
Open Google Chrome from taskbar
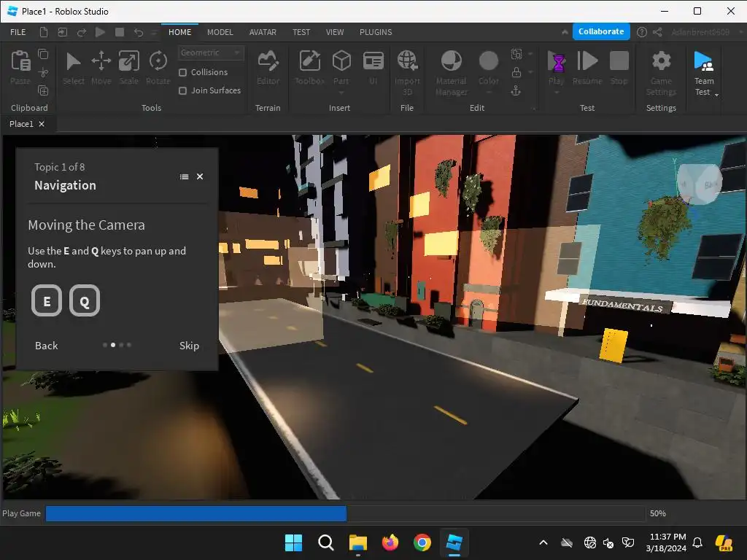[x=422, y=542]
